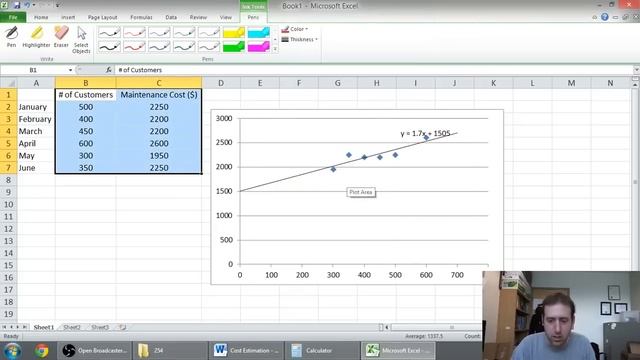Switch to Sheet3 tab

[x=100, y=327]
